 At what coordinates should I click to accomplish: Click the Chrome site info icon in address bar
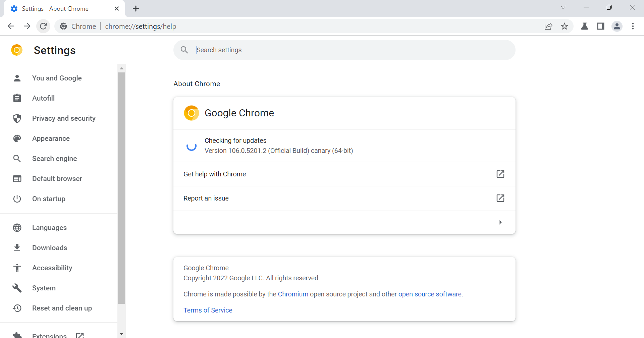pyautogui.click(x=63, y=26)
